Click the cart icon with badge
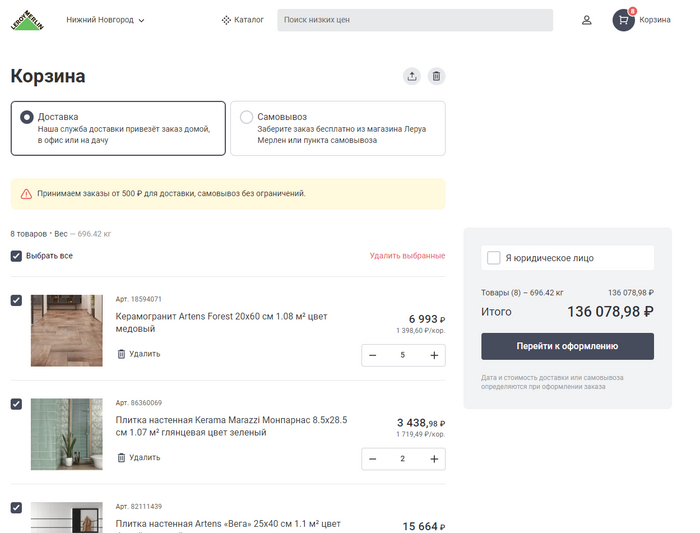700x533 pixels. tap(624, 20)
